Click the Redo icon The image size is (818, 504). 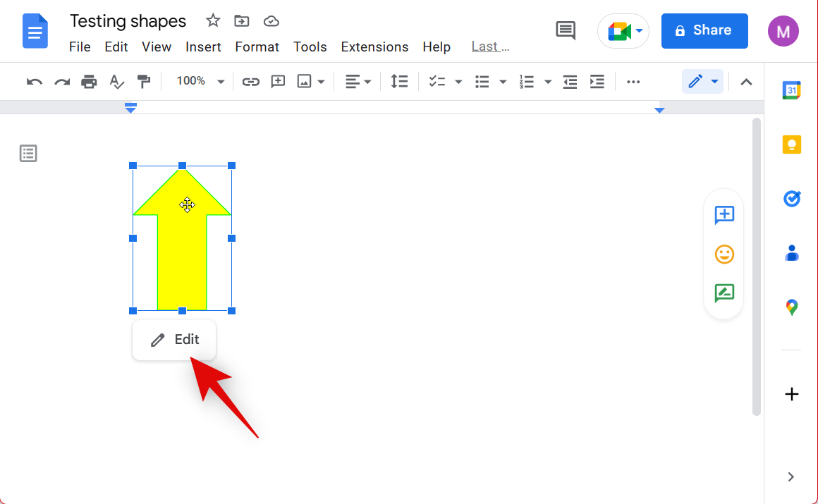pyautogui.click(x=62, y=82)
